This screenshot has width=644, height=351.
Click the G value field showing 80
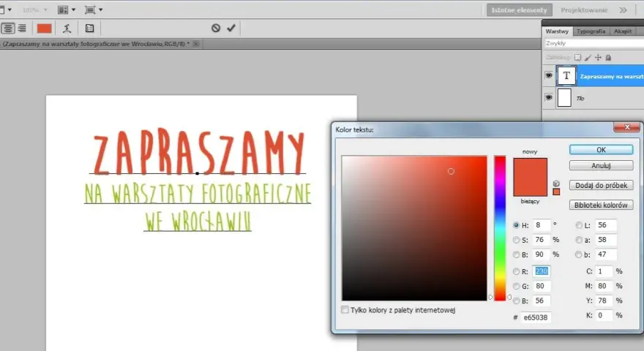coord(542,286)
